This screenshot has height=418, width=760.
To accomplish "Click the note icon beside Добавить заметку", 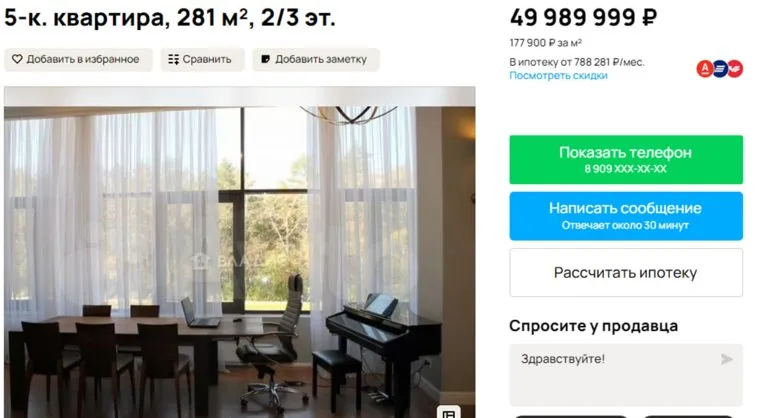I will 265,59.
